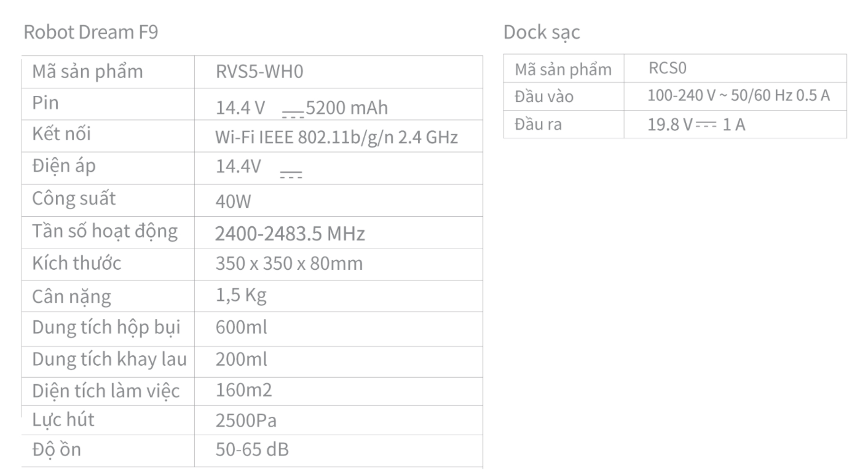Viewport: 868px width, 474px height.
Task: Click the Điện áp row label
Action: click(x=64, y=166)
